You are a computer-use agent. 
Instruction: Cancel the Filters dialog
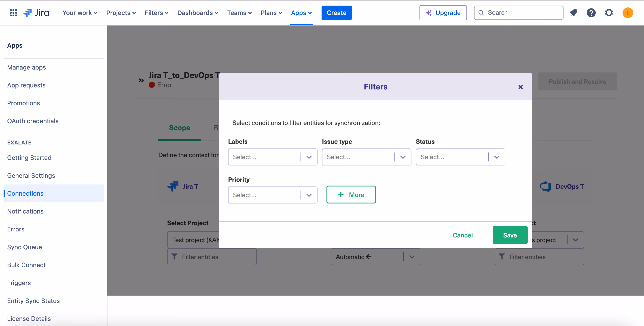(x=462, y=235)
